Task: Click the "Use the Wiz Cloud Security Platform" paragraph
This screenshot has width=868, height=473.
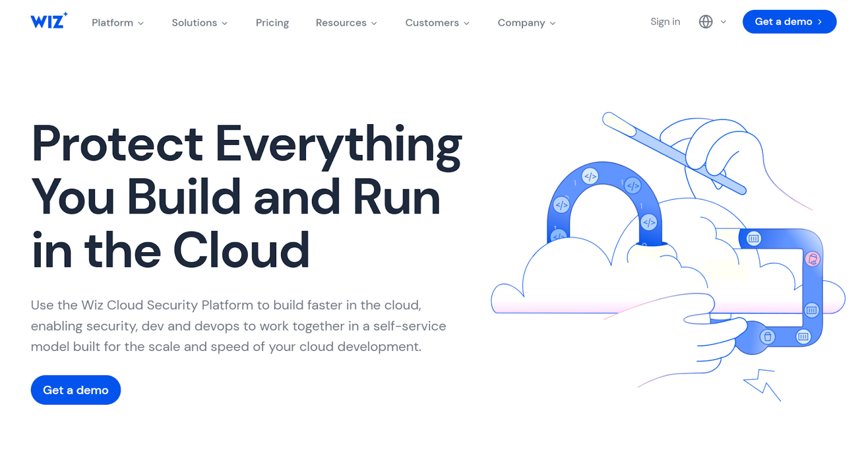Action: click(x=238, y=326)
